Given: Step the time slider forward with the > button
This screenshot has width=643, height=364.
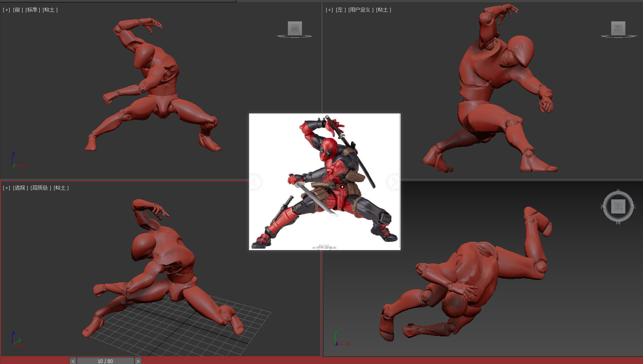Looking at the screenshot, I should 138,361.
